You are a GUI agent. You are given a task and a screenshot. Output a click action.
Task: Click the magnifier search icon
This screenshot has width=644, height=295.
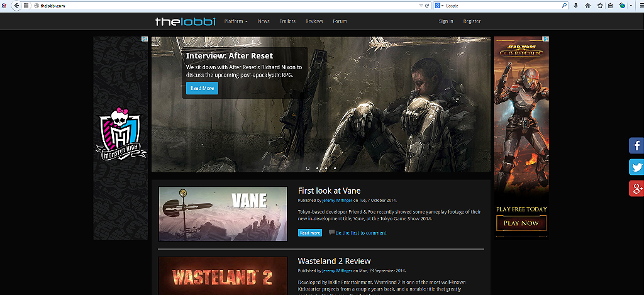[x=565, y=6]
